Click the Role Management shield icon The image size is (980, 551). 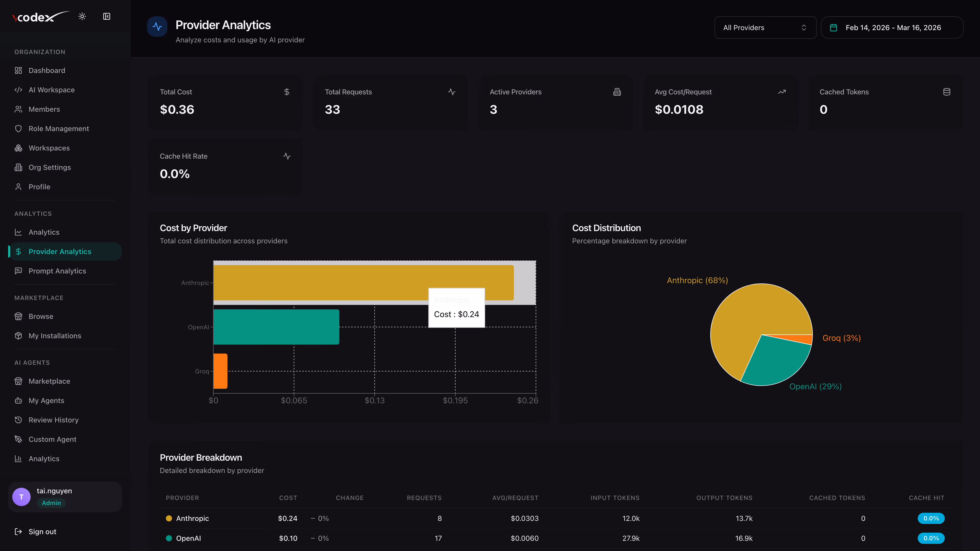click(x=18, y=129)
